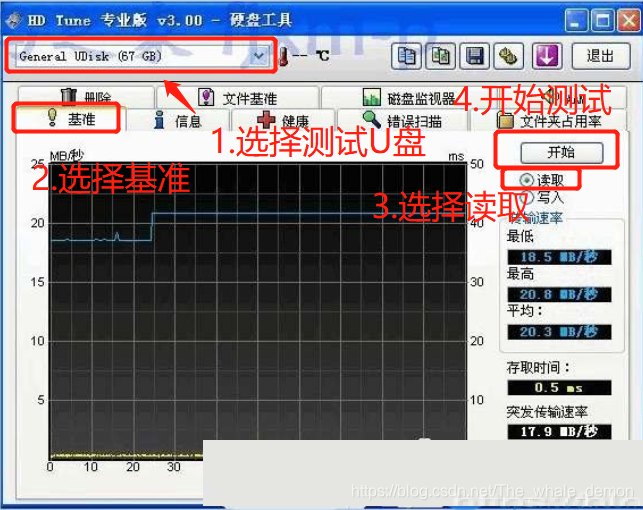The image size is (643, 510).
Task: Open the options gear icon
Action: click(508, 56)
